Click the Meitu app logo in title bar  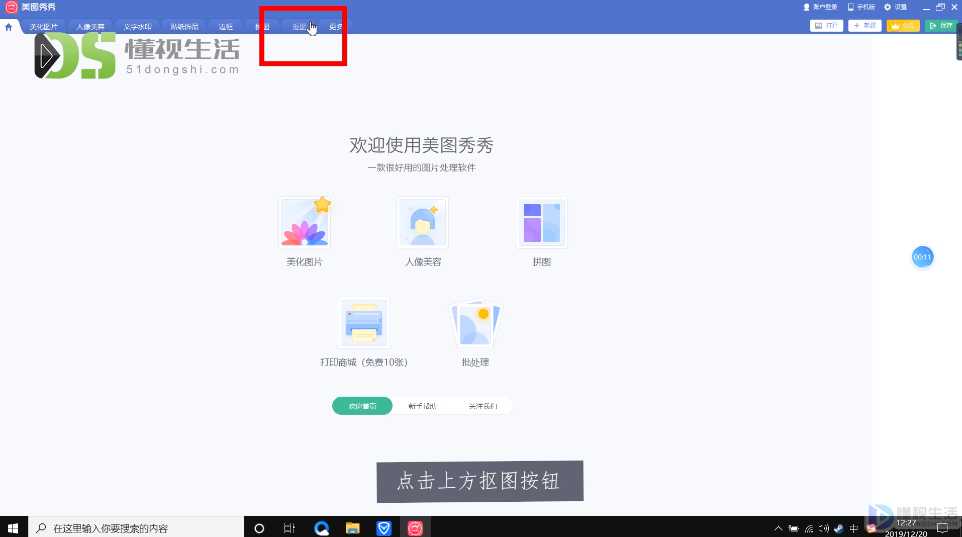[11, 7]
